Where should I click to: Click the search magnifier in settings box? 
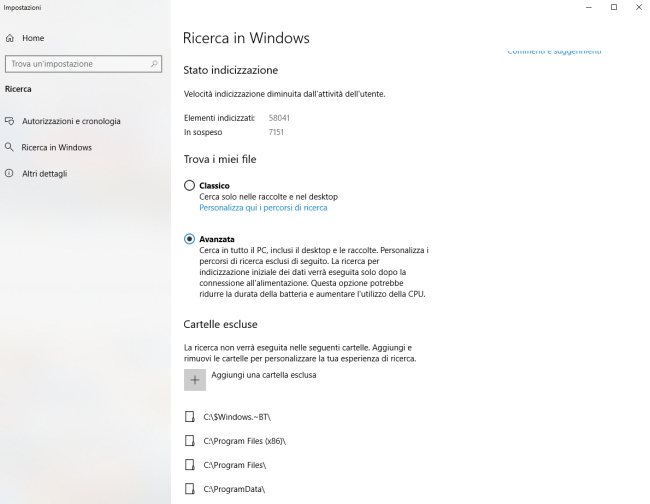coord(154,64)
